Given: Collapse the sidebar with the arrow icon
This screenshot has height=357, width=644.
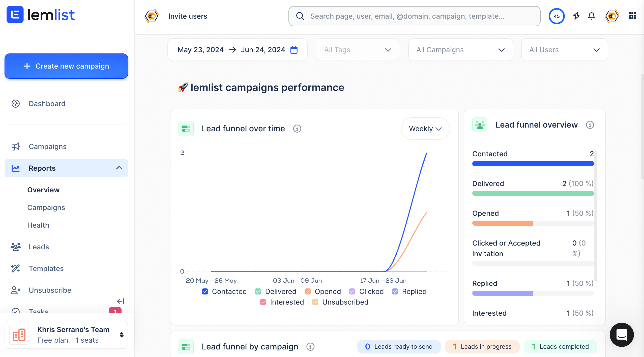Looking at the screenshot, I should [121, 301].
